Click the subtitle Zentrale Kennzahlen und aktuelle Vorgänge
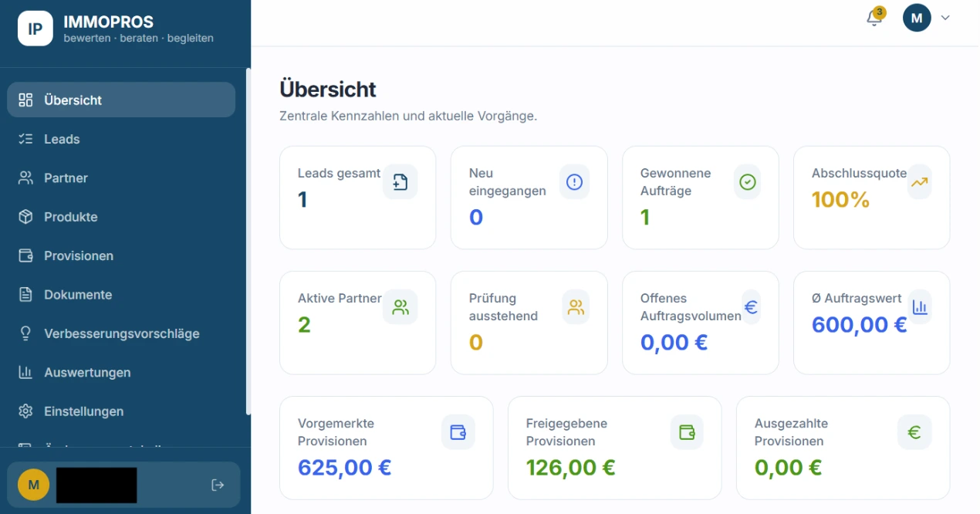This screenshot has height=514, width=980. (x=408, y=117)
